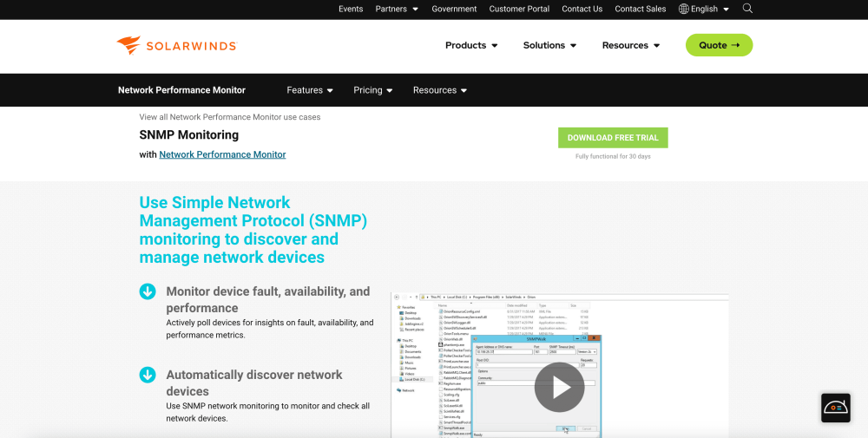The height and width of the screenshot is (438, 868).
Task: Open Customer Portal
Action: coord(519,9)
